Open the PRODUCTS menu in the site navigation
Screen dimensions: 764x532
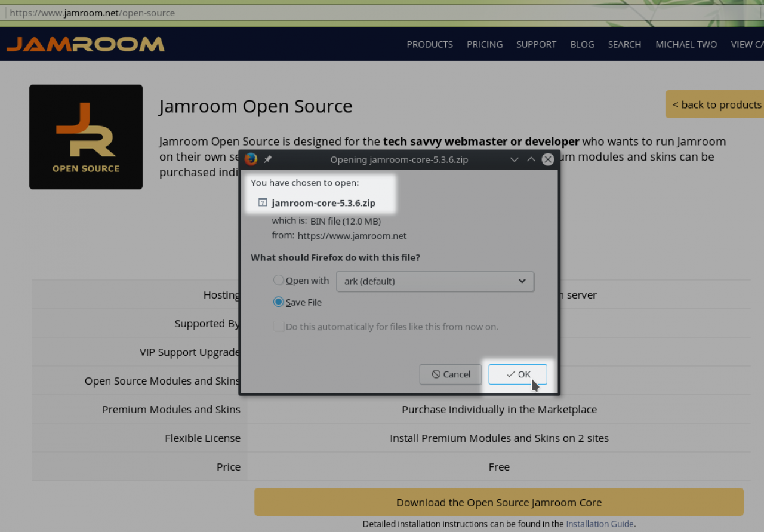[x=430, y=44]
